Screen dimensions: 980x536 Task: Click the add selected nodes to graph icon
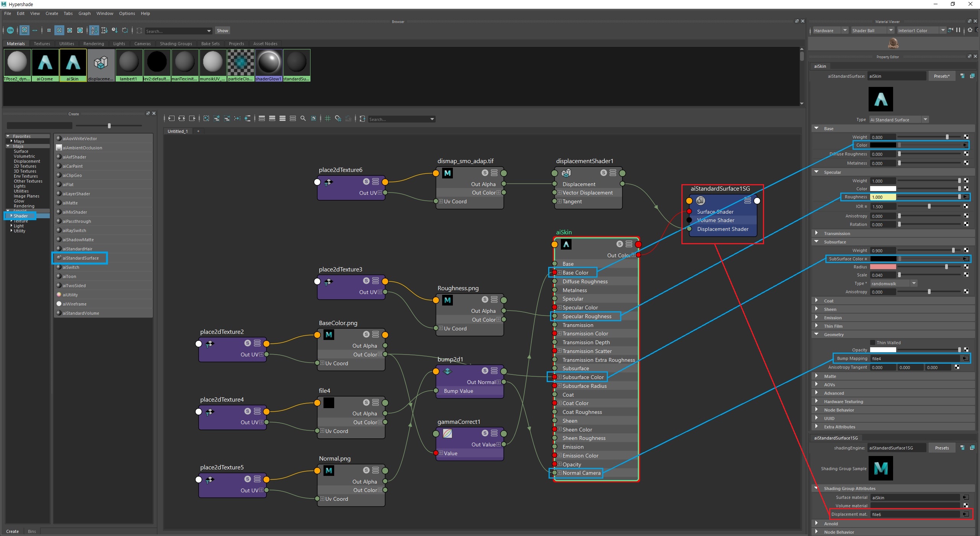coord(217,119)
